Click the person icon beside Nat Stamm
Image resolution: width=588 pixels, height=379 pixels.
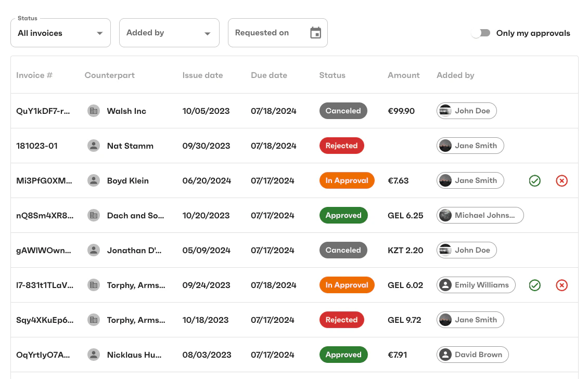94,146
